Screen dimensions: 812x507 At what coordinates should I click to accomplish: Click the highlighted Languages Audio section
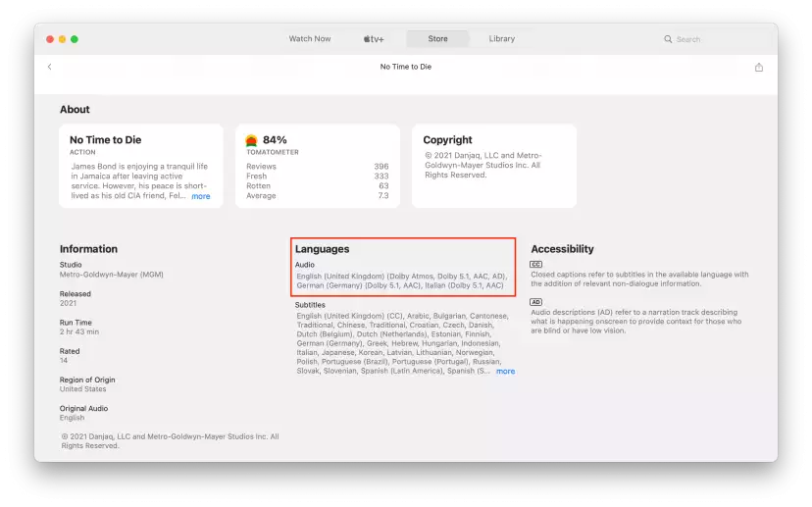point(403,267)
